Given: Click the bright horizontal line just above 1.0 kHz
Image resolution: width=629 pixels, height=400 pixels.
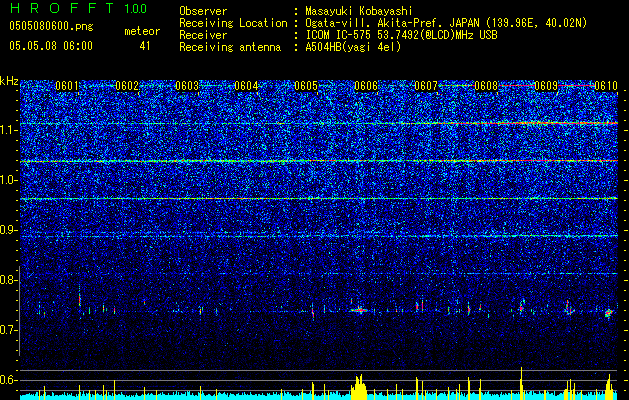Looking at the screenshot, I should tap(319, 161).
